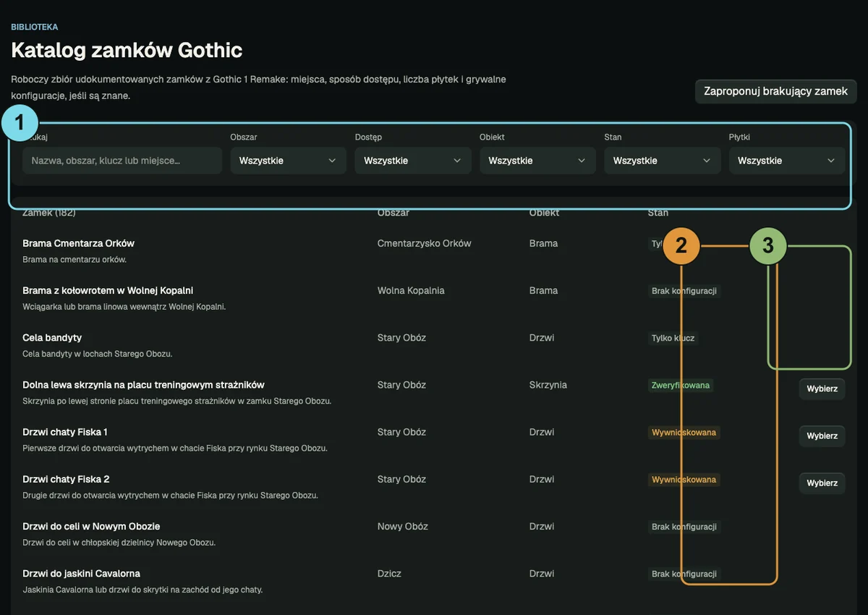Viewport: 868px width, 615px height.
Task: Click the Zweryfikowana status badge
Action: pos(681,386)
